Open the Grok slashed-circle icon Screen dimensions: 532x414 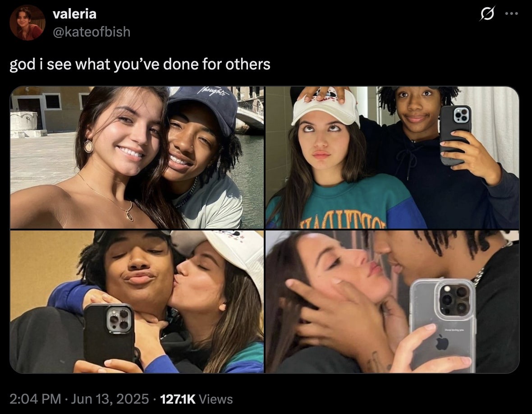pos(487,14)
